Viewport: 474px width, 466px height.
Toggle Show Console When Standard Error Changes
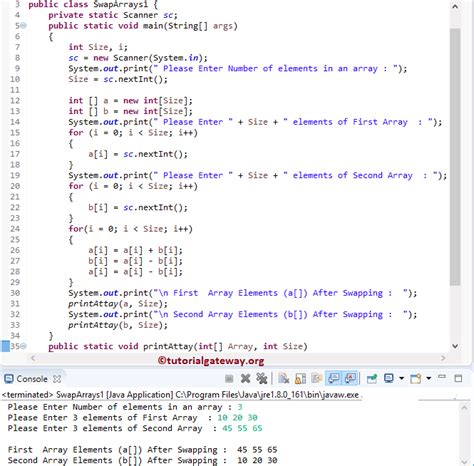350,378
